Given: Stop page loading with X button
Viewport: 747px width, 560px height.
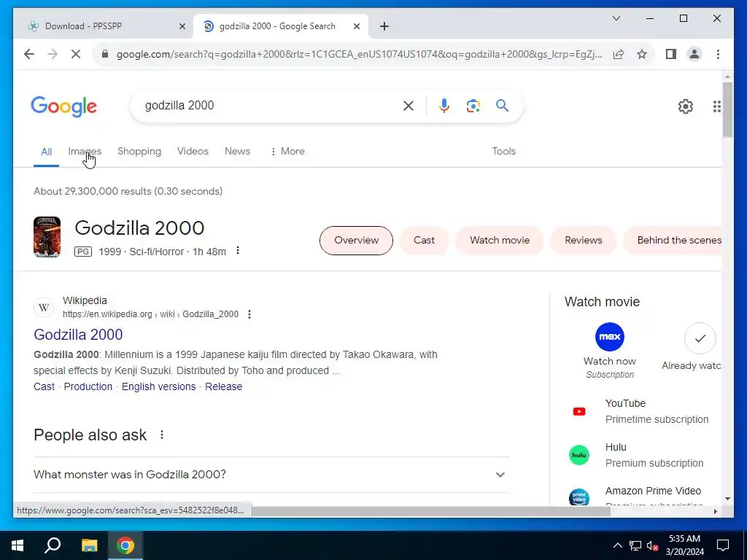Looking at the screenshot, I should point(76,54).
